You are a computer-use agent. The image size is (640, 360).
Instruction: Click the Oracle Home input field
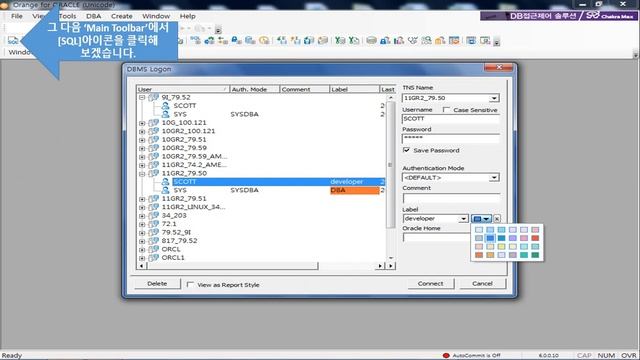[x=436, y=238]
